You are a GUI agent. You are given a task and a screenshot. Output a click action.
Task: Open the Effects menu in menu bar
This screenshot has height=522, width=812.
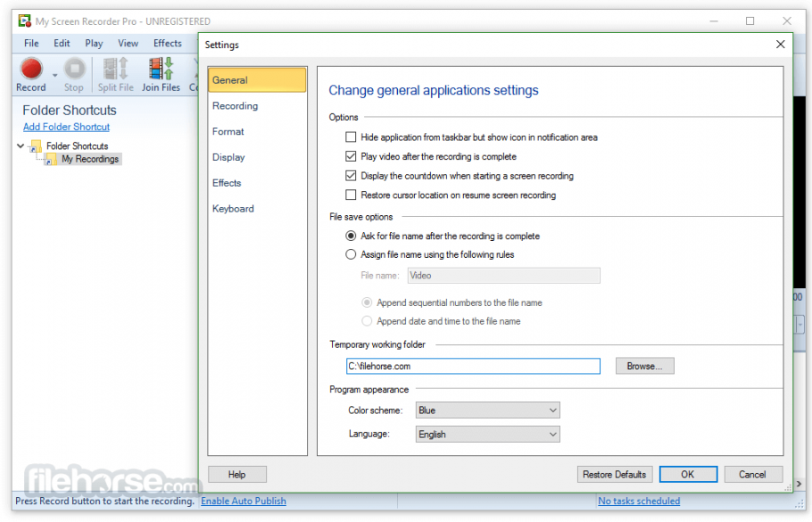coord(167,43)
